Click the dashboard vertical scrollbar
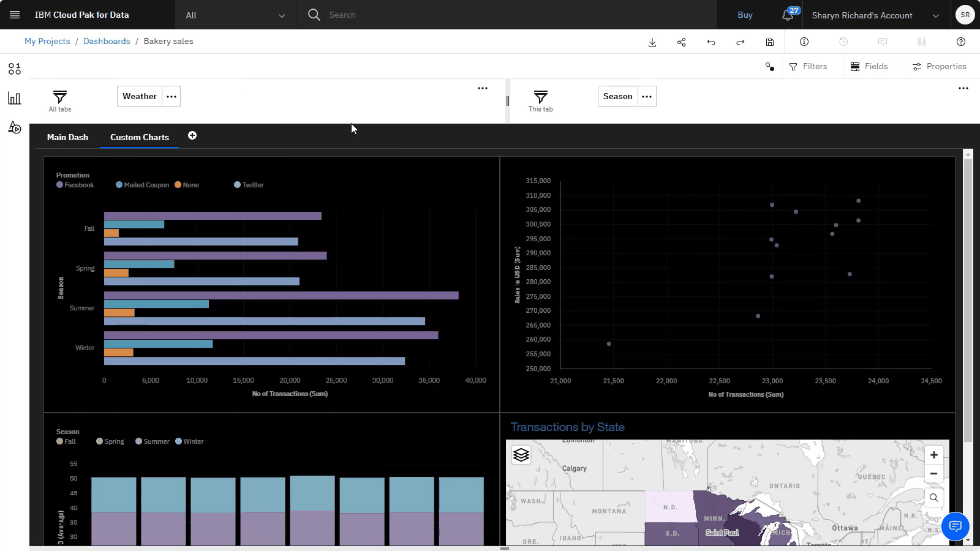 click(x=968, y=300)
